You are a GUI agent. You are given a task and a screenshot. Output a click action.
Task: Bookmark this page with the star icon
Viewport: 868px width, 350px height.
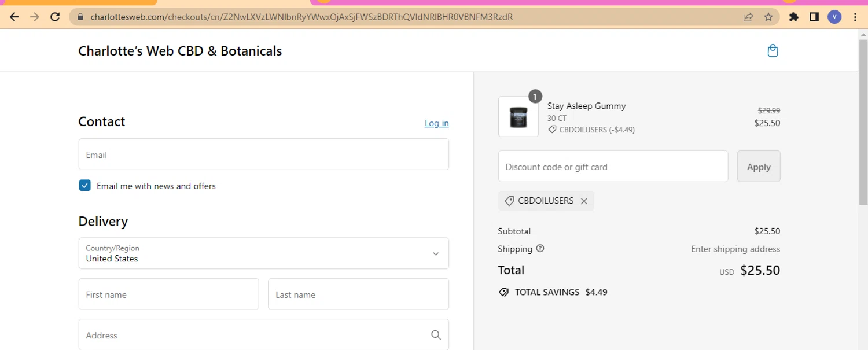pos(768,17)
